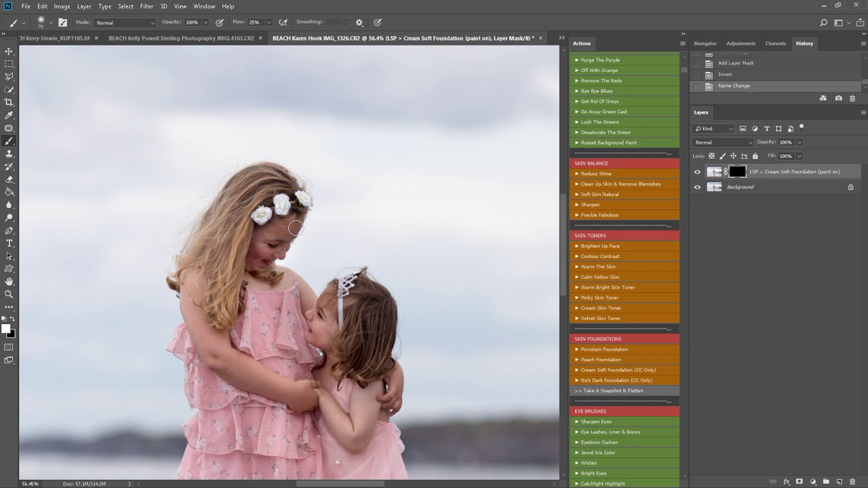Screen dimensions: 868x488
Task: Select the Move tool
Action: (x=9, y=52)
